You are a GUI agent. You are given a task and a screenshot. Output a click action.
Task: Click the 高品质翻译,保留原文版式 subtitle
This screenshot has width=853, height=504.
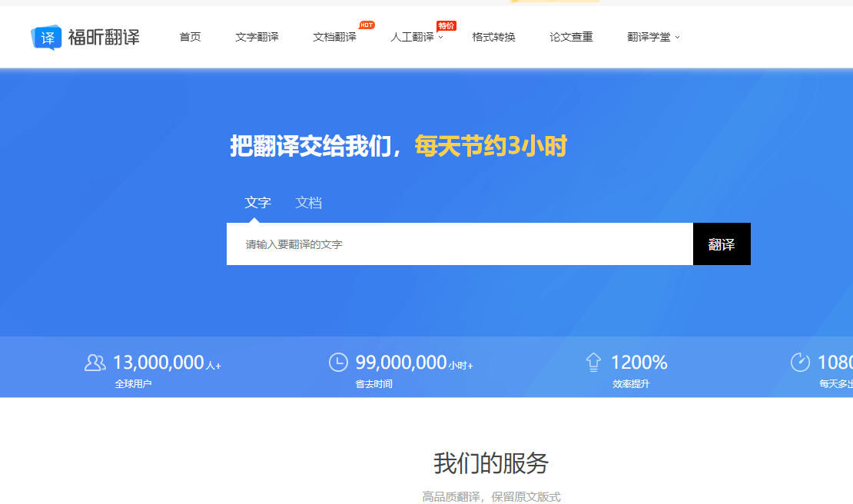pyautogui.click(x=491, y=497)
